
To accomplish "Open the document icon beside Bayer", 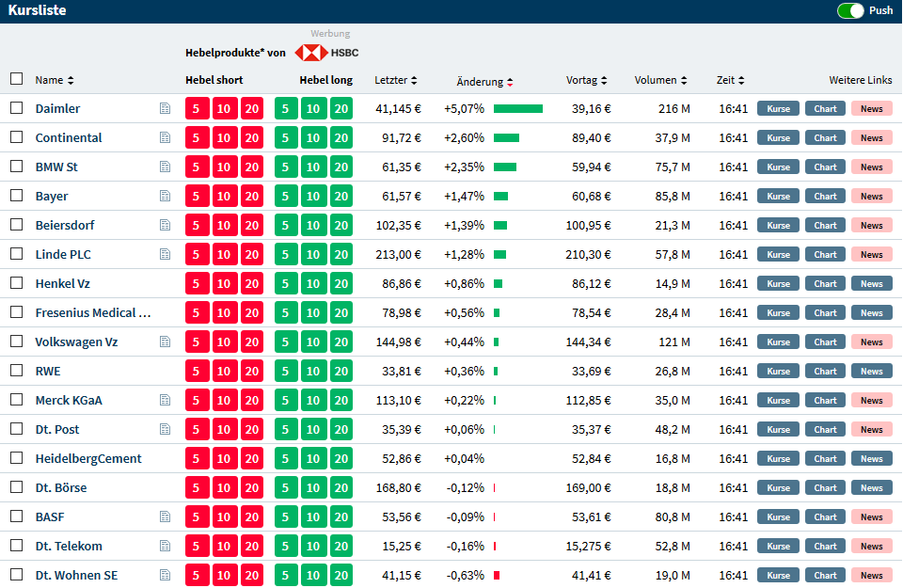I will coord(166,196).
